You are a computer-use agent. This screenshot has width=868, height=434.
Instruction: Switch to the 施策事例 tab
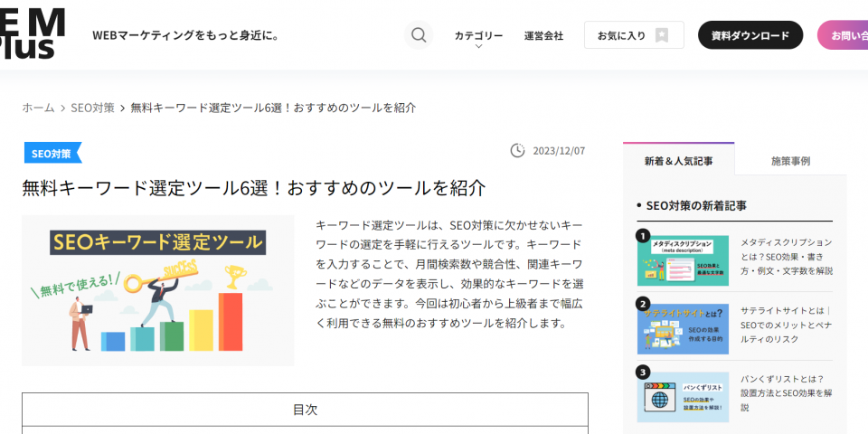click(x=790, y=161)
